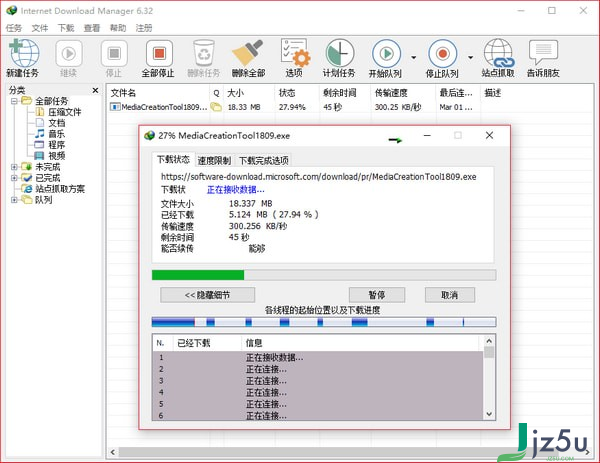Switch to the 速度限制 tab
Image resolution: width=600 pixels, height=463 pixels.
click(214, 161)
